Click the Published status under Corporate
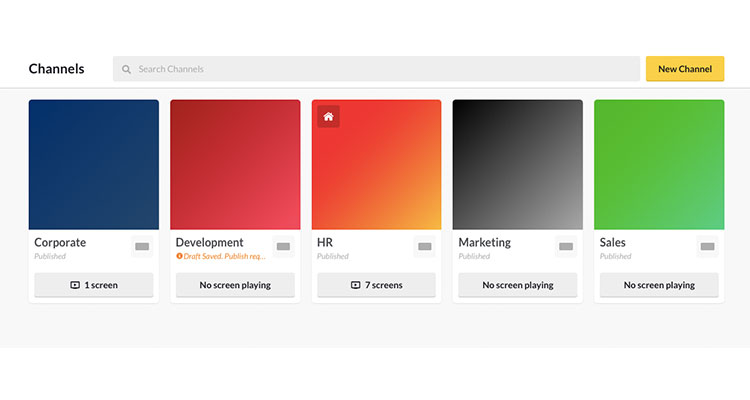Screen dimensions: 750x400 [x=50, y=256]
